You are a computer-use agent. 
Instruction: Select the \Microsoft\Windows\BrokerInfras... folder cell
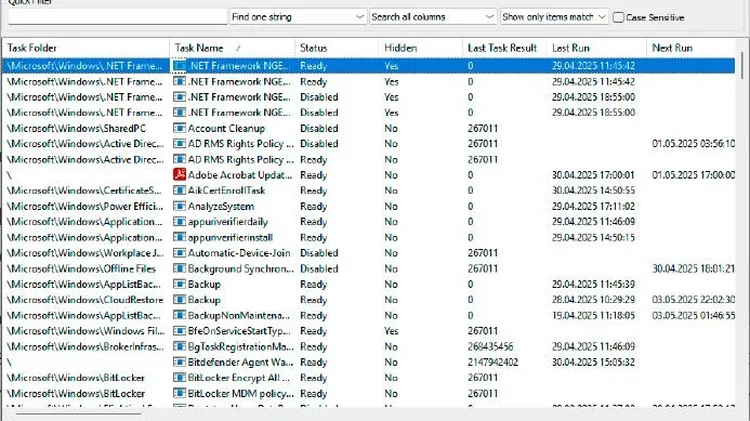(85, 346)
